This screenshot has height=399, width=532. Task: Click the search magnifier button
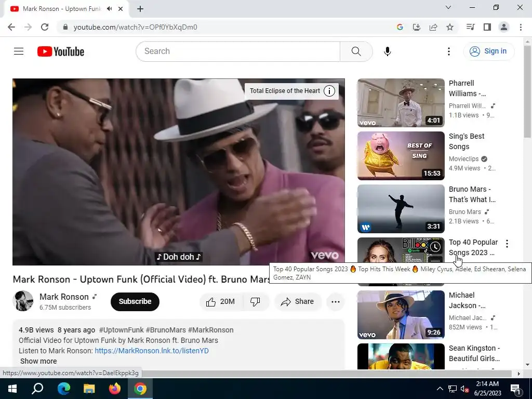[x=356, y=51]
